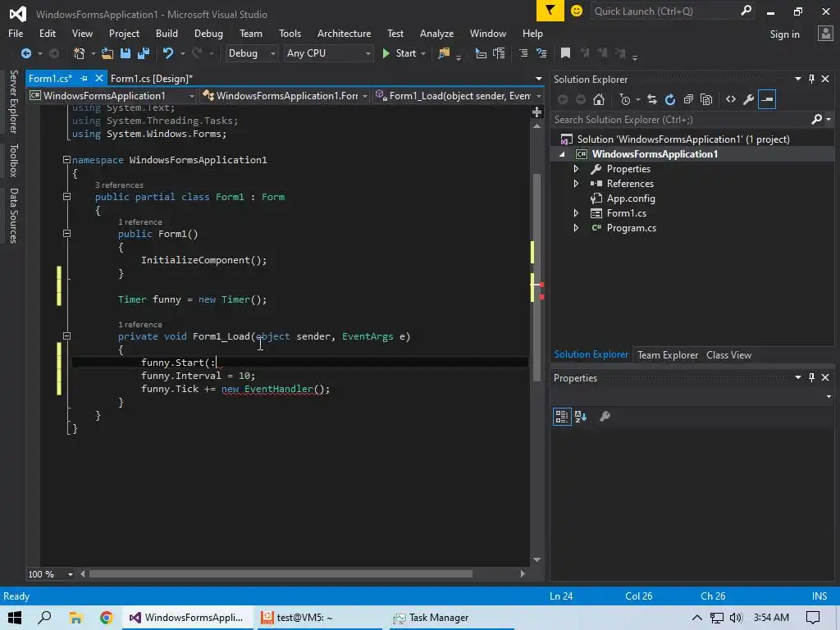Open the Server Explorer side tab
Viewport: 840px width, 630px height.
point(13,101)
